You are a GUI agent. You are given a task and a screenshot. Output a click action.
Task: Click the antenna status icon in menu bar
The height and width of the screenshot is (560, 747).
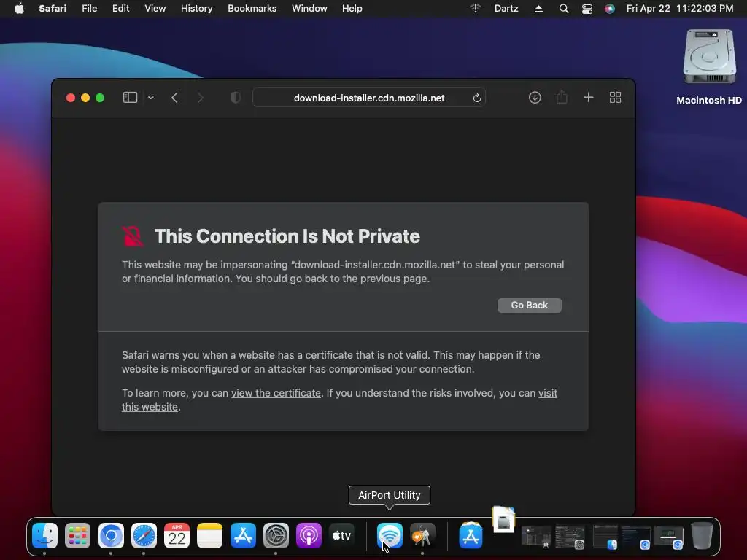pos(476,8)
